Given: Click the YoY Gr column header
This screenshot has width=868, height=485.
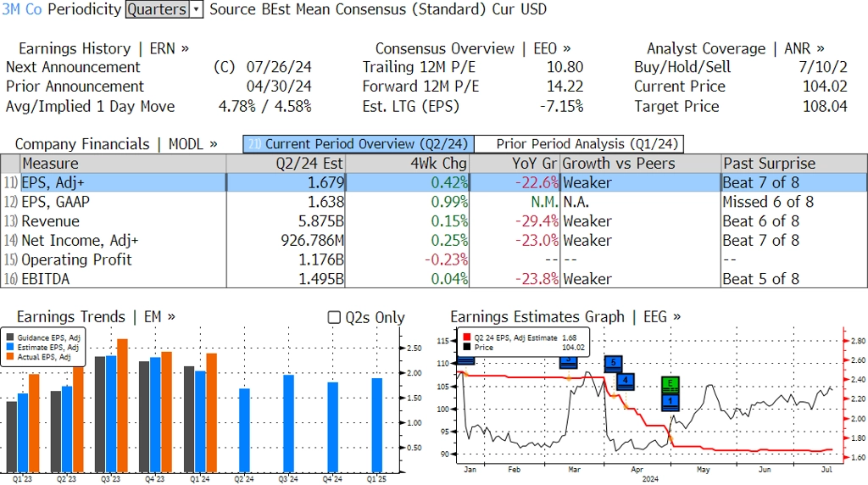Looking at the screenshot, I should (515, 164).
